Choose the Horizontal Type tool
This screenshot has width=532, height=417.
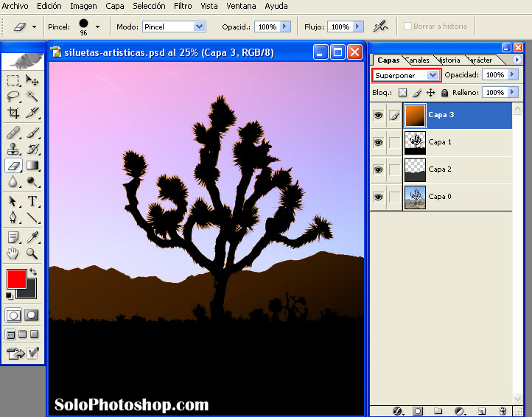click(32, 201)
